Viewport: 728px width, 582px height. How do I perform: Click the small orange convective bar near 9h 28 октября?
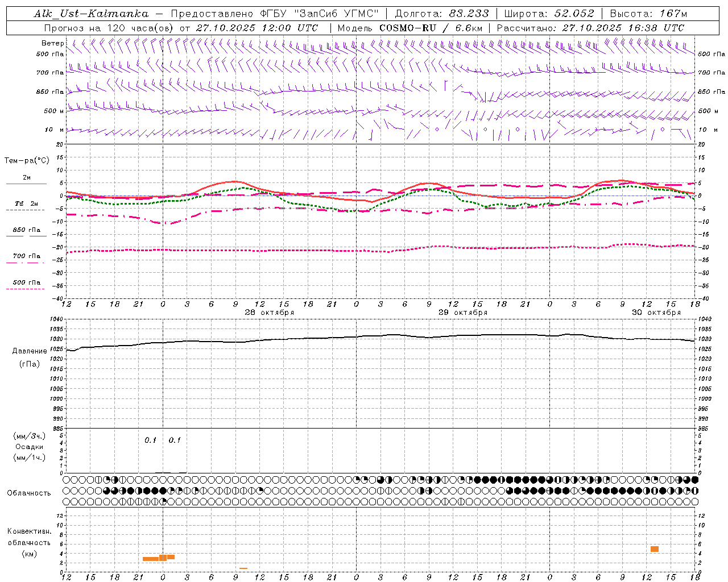click(x=243, y=568)
